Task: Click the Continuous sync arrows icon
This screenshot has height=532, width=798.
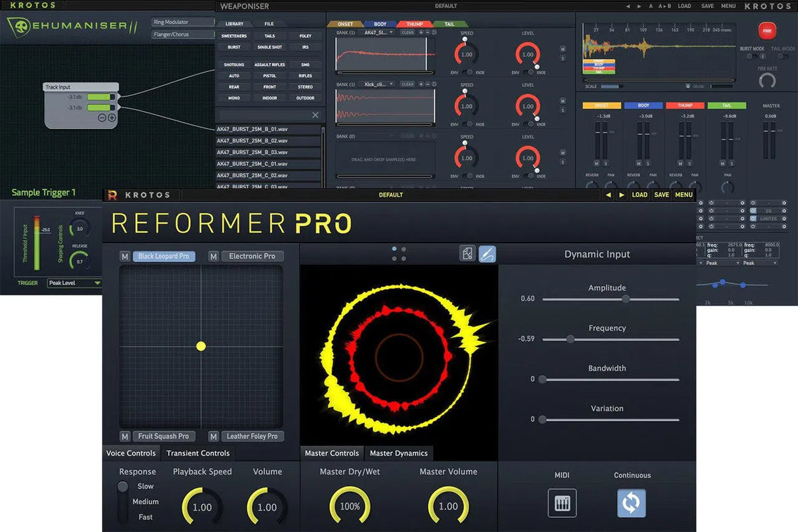Action: (x=631, y=503)
